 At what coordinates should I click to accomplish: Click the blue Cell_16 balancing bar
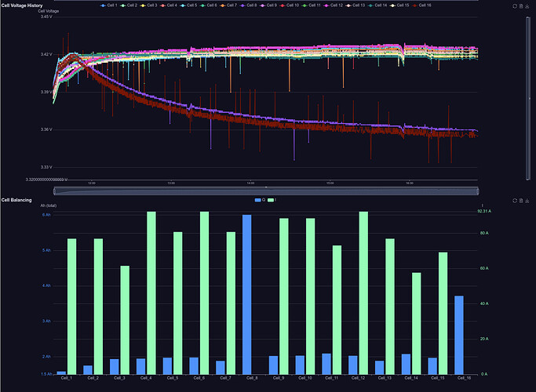(459, 335)
